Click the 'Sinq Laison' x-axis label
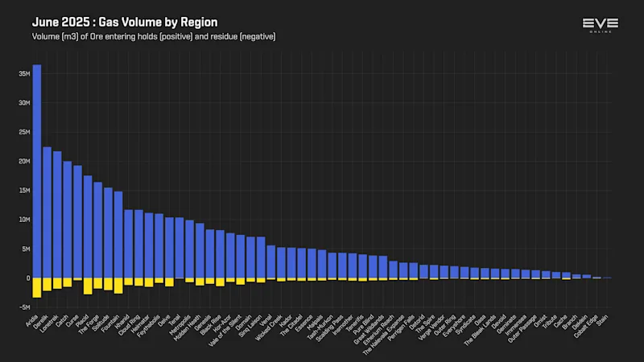This screenshot has height=362, width=644. [x=250, y=327]
